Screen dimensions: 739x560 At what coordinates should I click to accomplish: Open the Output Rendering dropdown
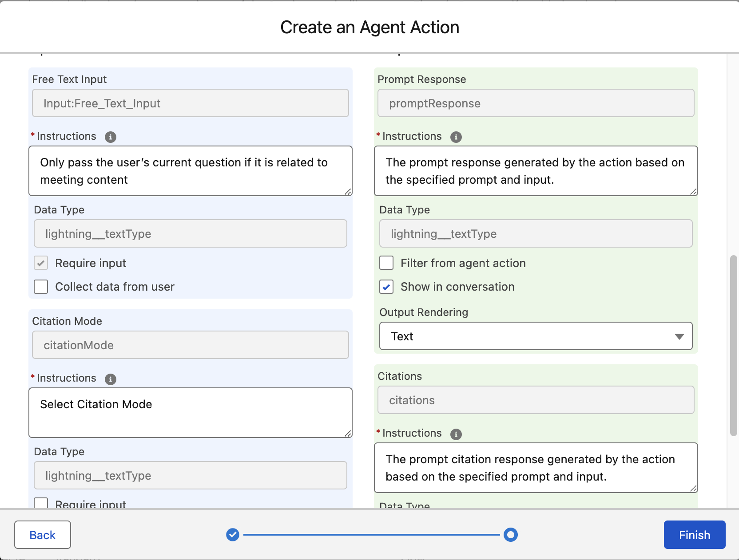(x=536, y=336)
